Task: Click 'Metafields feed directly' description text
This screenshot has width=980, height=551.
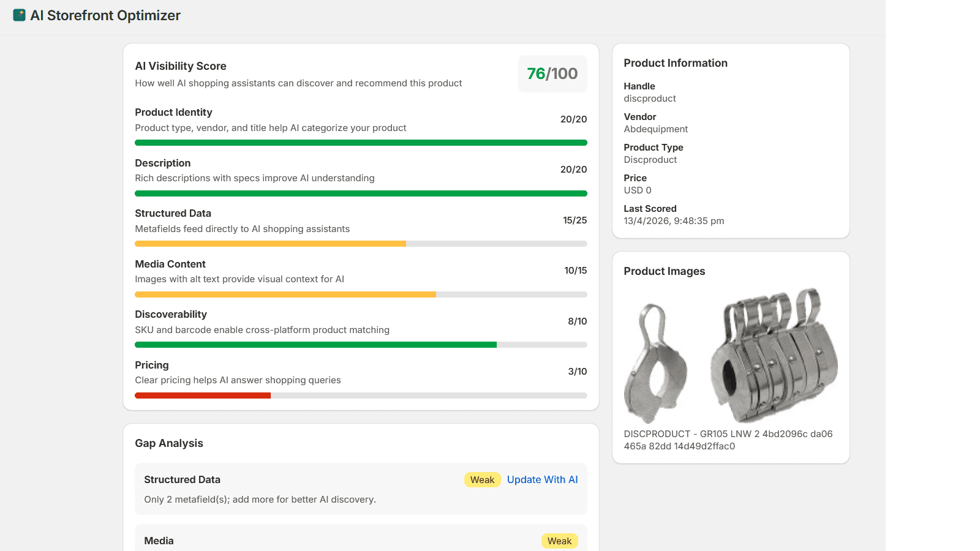Action: click(242, 229)
